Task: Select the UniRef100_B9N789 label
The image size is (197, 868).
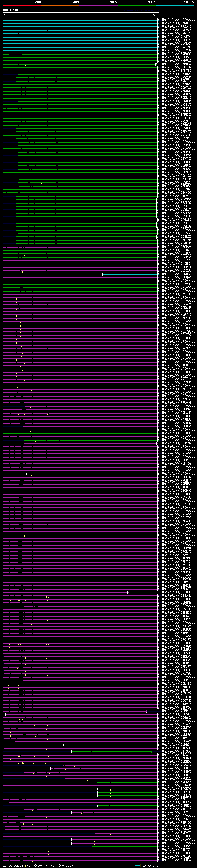Action: [x=177, y=71]
